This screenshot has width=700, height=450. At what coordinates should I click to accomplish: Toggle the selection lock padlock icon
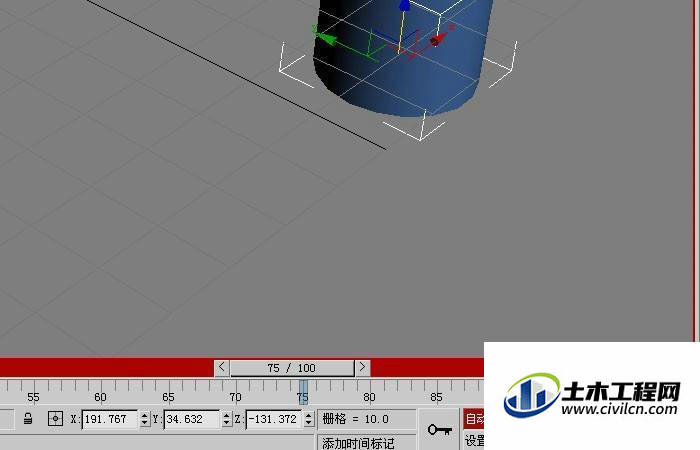tap(28, 419)
